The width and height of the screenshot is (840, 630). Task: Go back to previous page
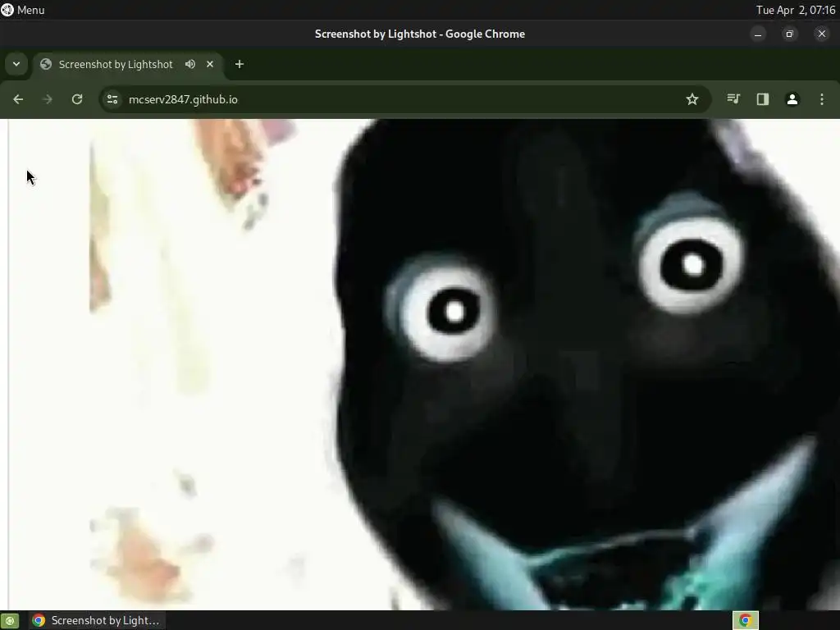(18, 99)
